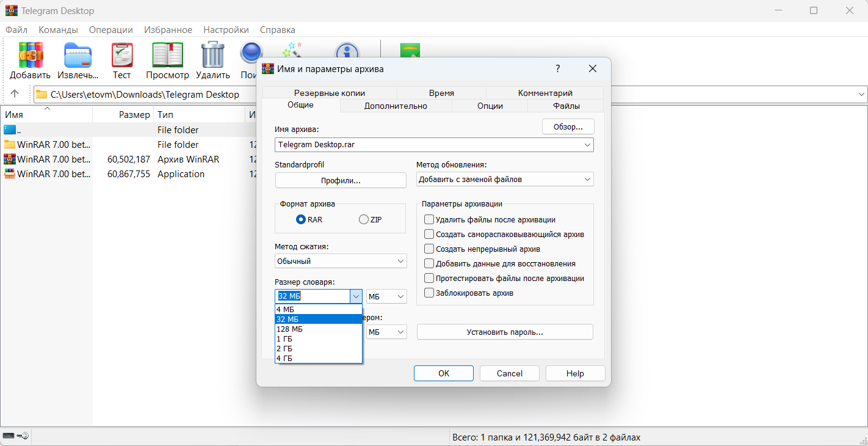The height and width of the screenshot is (446, 868).
Task: Click the Help button
Action: pos(575,373)
